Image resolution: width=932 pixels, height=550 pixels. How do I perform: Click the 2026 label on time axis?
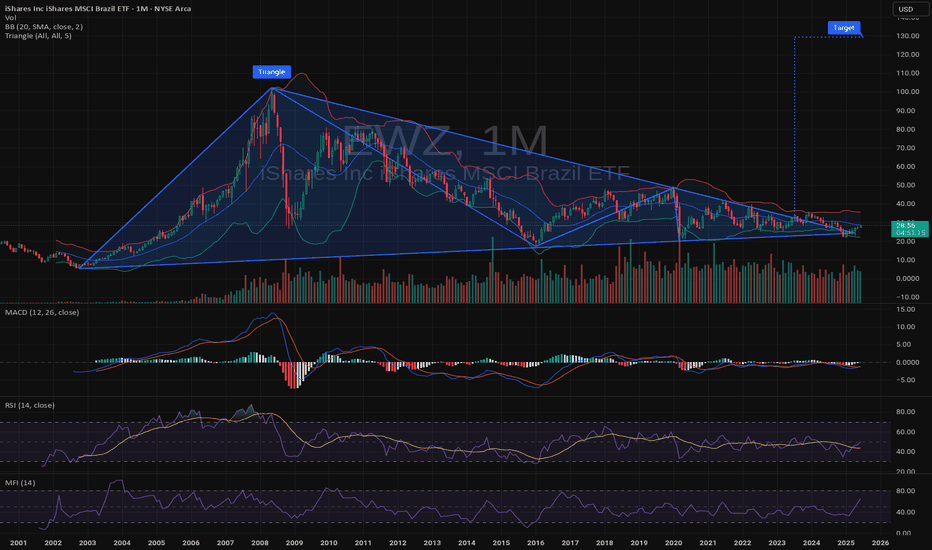click(x=880, y=543)
